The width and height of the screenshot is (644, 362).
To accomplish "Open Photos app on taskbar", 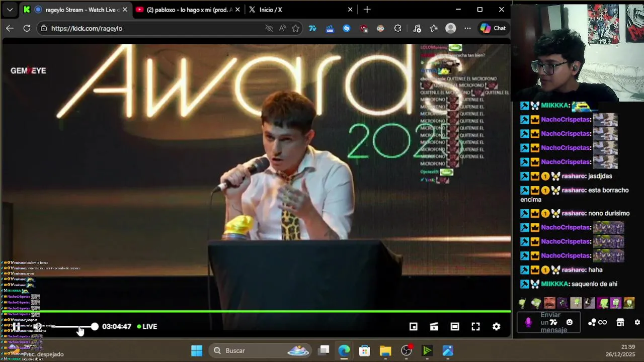I will pyautogui.click(x=448, y=350).
